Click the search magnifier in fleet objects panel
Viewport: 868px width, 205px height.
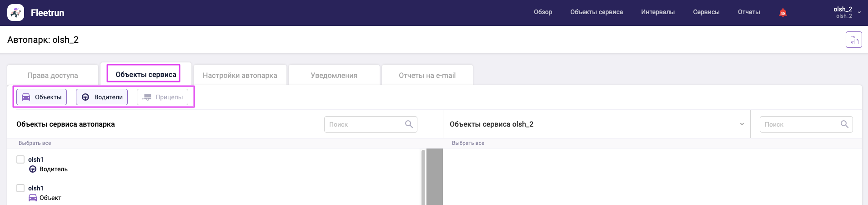pyautogui.click(x=409, y=124)
